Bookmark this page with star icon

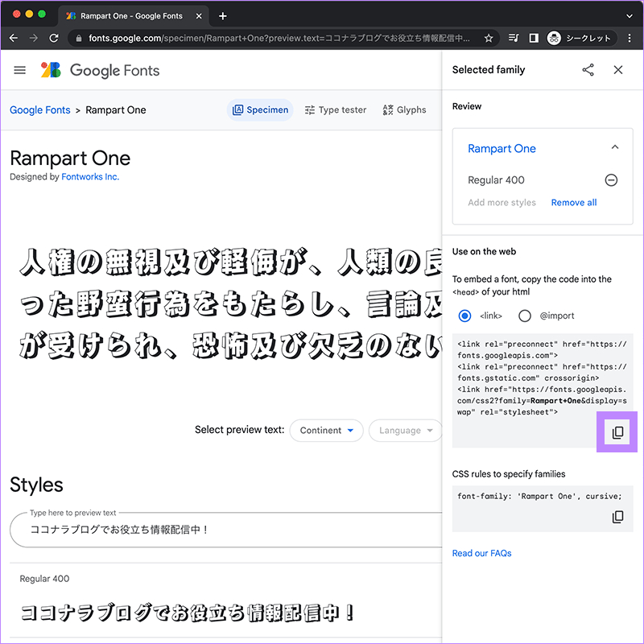click(489, 38)
